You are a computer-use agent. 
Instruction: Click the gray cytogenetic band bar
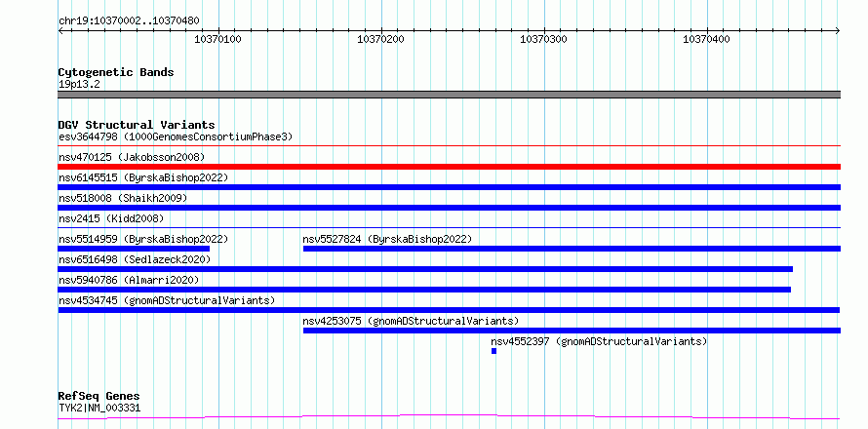pyautogui.click(x=449, y=95)
